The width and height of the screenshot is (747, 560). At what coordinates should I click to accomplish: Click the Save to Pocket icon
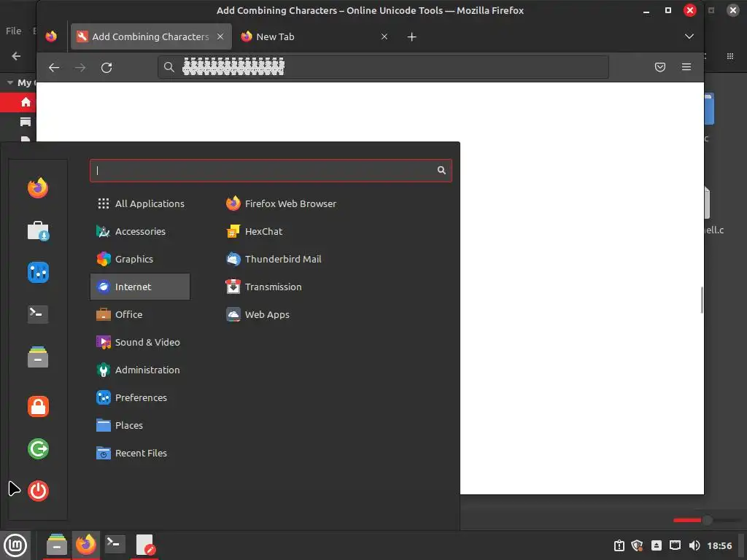point(660,67)
